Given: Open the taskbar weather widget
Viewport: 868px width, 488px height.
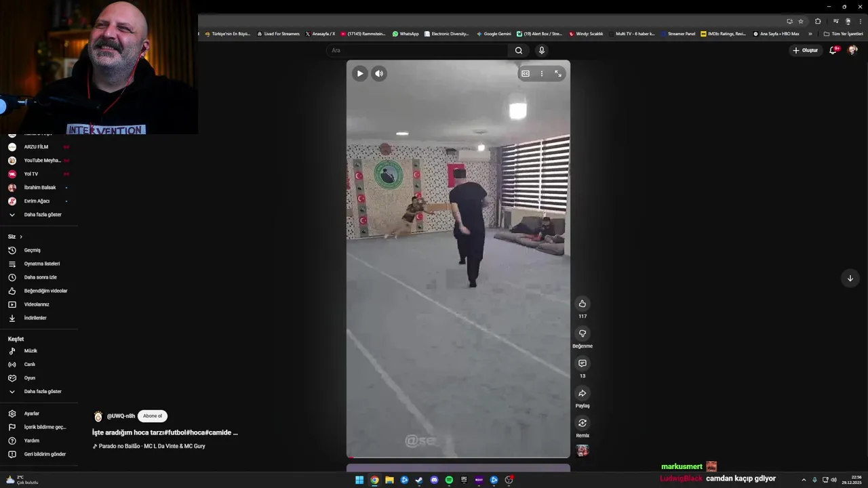Looking at the screenshot, I should click(22, 480).
